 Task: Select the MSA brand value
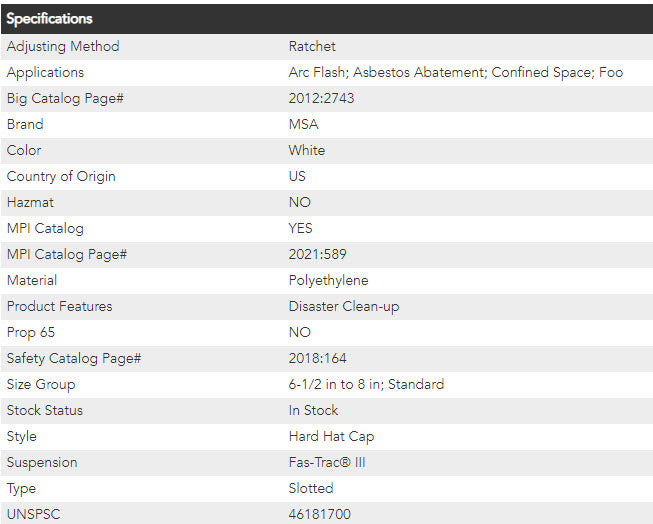(304, 124)
